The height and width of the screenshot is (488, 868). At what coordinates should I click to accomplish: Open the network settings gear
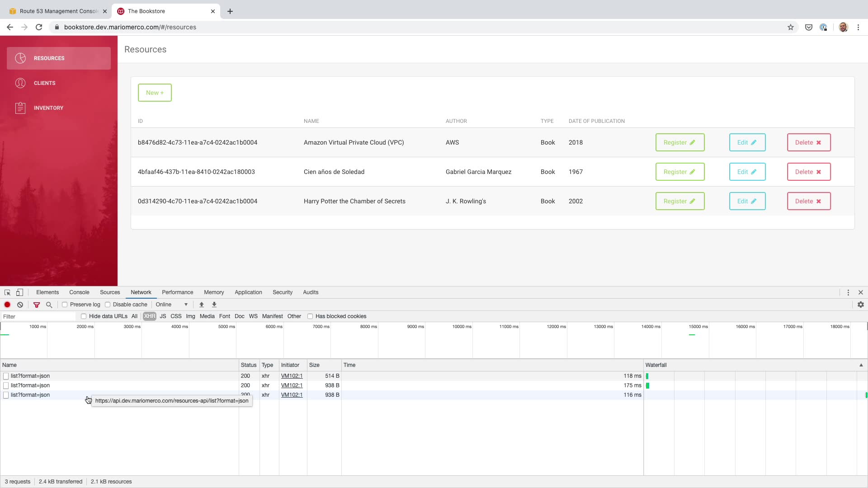point(860,305)
